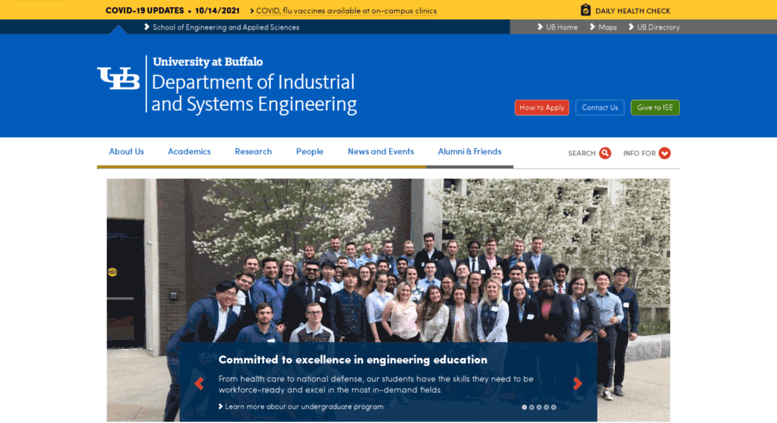Select the first carousel dot indicator

[524, 407]
